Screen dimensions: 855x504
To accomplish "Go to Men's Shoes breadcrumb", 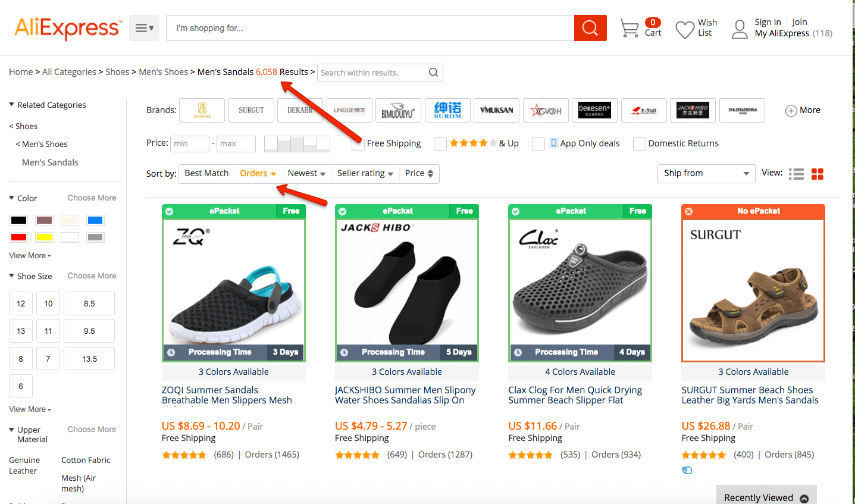I will pyautogui.click(x=163, y=72).
